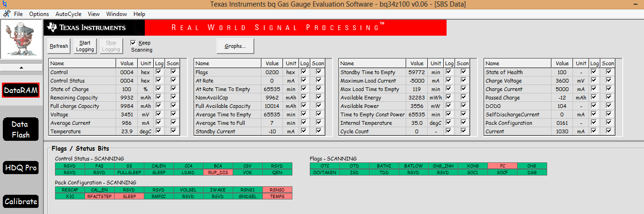Toggle Scan checkbox for State of Charge
The height and width of the screenshot is (214, 644).
[173, 89]
